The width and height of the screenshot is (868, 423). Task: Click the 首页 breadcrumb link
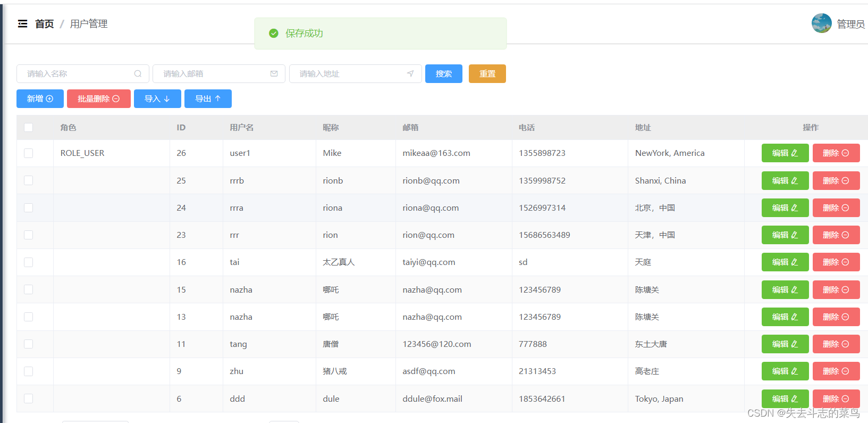(45, 24)
